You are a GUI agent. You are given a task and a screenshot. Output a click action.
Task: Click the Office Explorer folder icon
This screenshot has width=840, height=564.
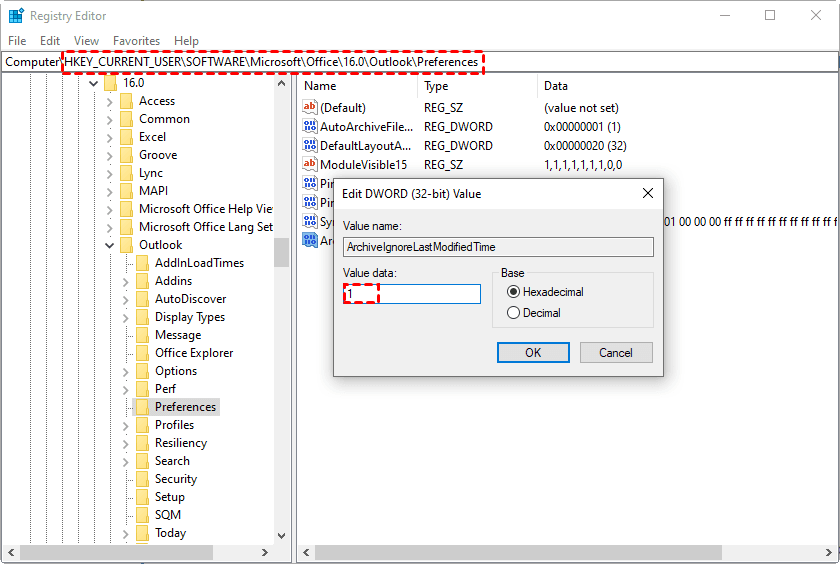pos(142,353)
